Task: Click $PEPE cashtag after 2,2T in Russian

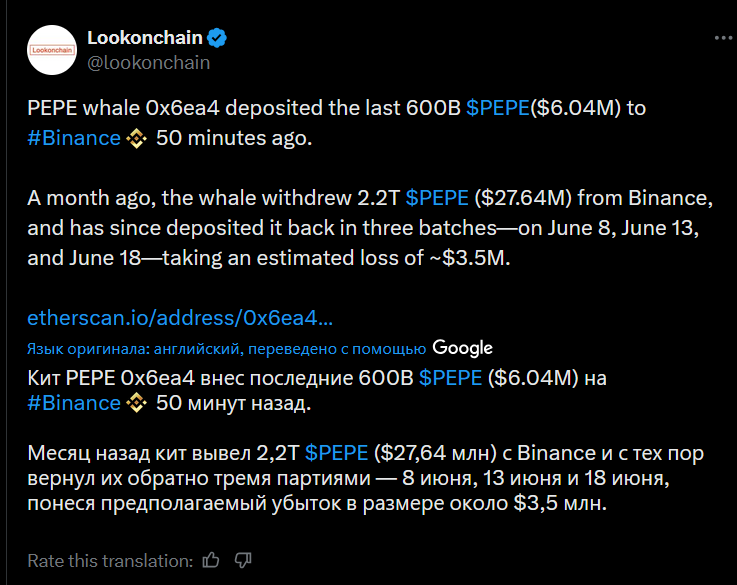Action: 337,453
